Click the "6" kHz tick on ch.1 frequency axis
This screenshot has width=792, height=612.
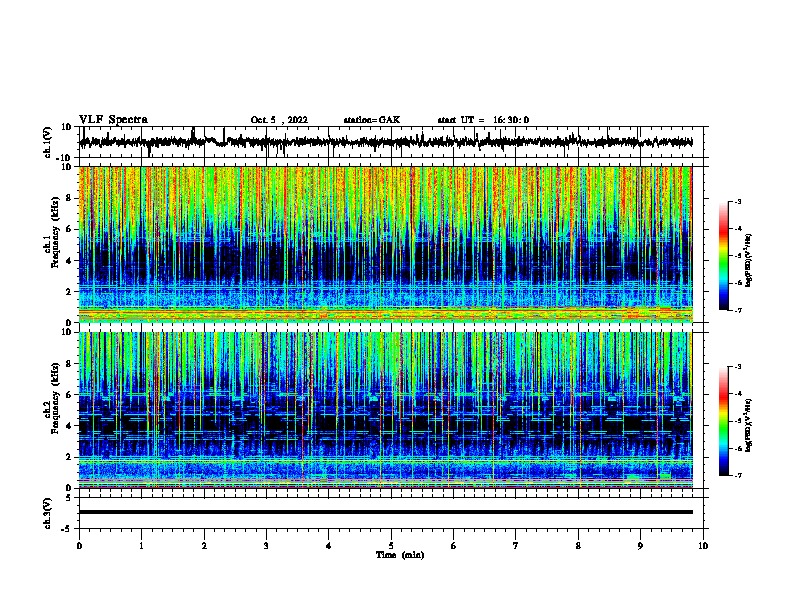pos(69,229)
